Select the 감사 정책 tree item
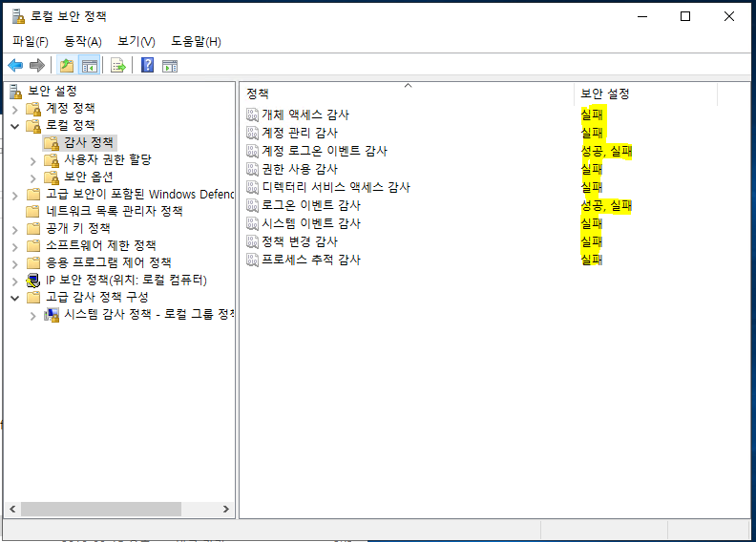The image size is (756, 542). (88, 142)
